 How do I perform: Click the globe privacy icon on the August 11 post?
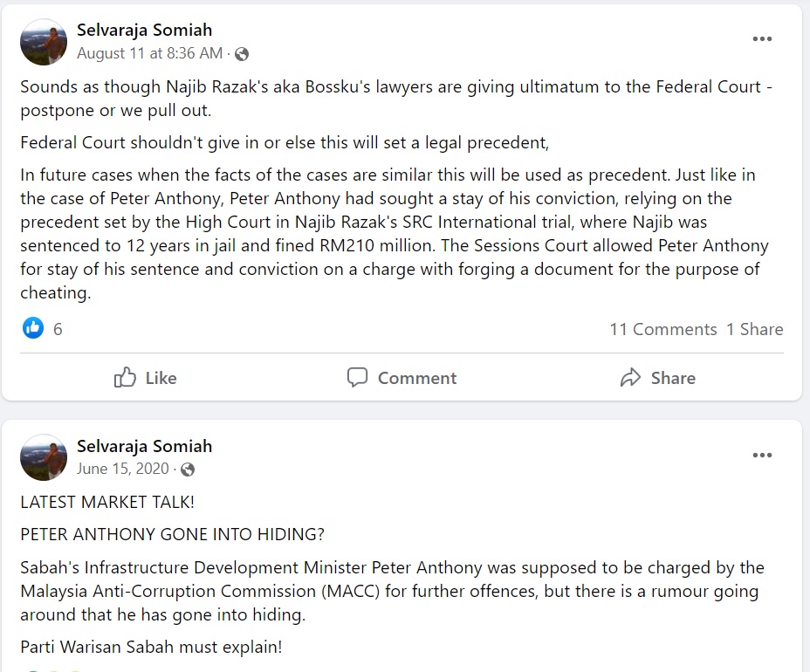coord(242,54)
